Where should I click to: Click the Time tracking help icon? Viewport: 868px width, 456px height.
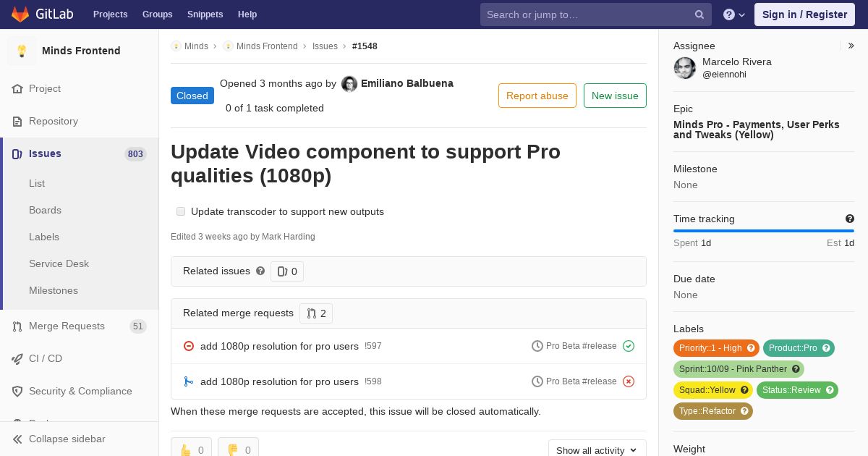point(850,219)
